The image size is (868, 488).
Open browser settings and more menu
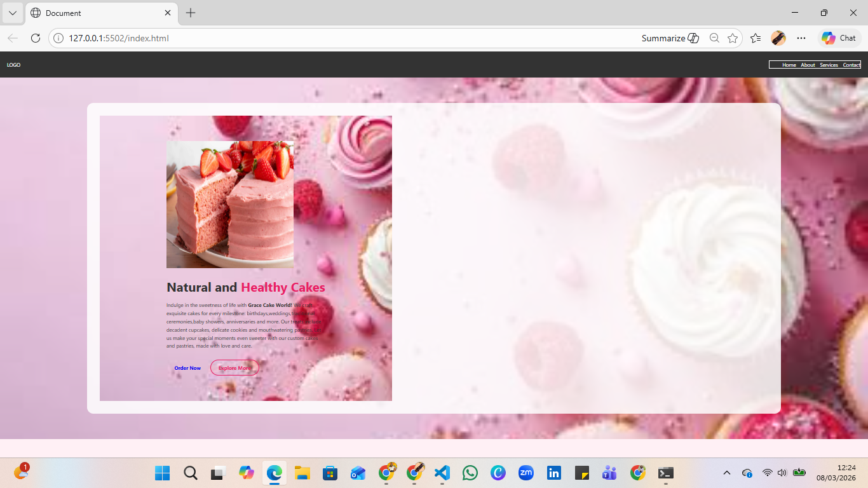point(801,38)
